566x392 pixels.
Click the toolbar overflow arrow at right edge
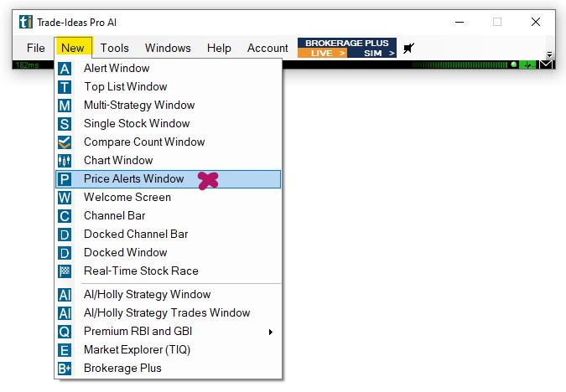click(x=549, y=54)
